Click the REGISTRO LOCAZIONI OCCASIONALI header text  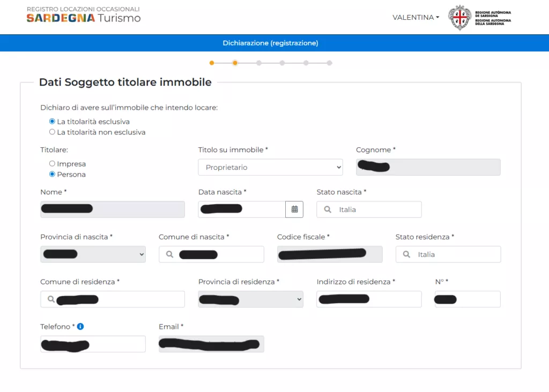click(83, 9)
